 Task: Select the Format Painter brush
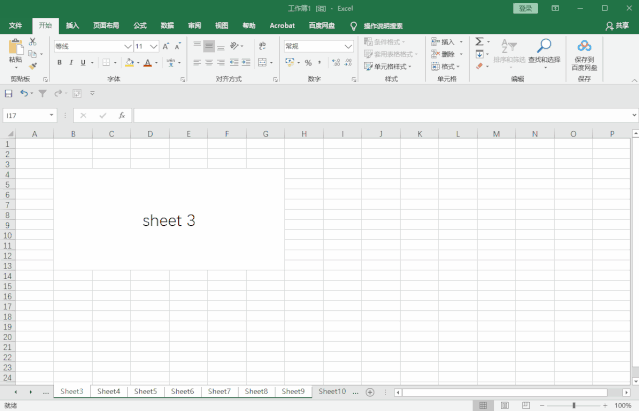[x=33, y=66]
